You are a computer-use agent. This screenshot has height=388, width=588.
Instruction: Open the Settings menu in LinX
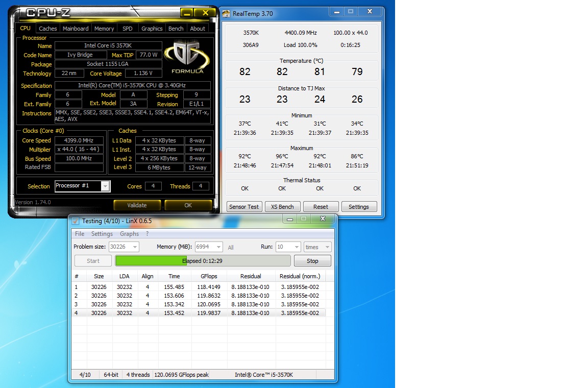(x=102, y=234)
